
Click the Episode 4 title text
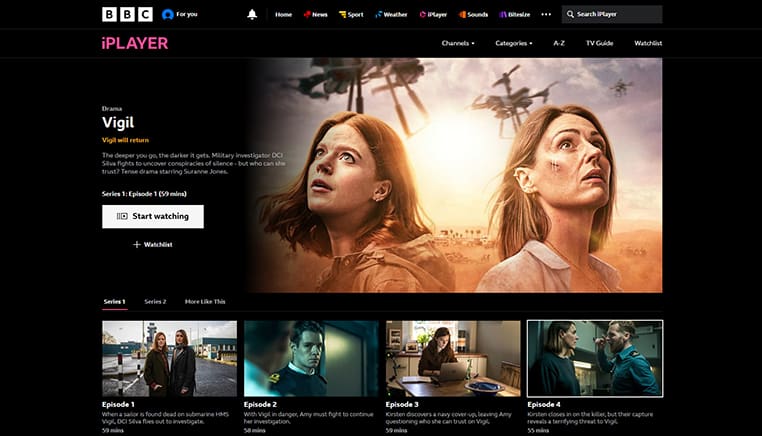pos(544,404)
